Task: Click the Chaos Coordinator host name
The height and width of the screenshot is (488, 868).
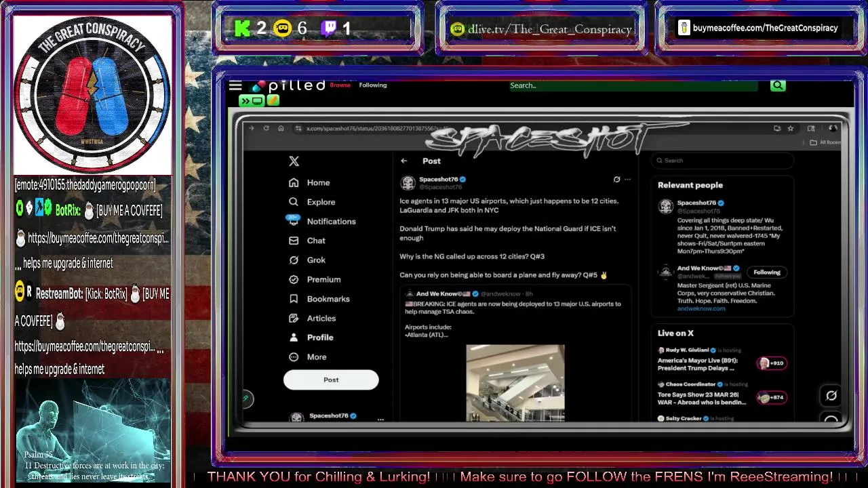Action: pos(690,384)
